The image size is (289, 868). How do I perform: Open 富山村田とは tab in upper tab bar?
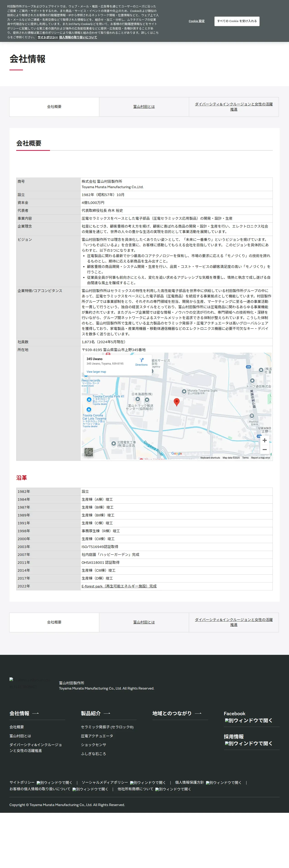pyautogui.click(x=144, y=107)
